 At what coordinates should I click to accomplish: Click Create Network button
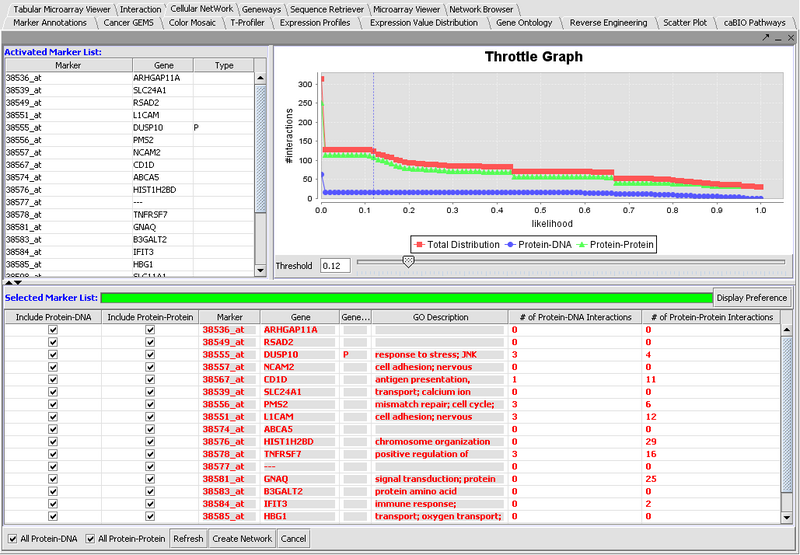click(x=242, y=539)
